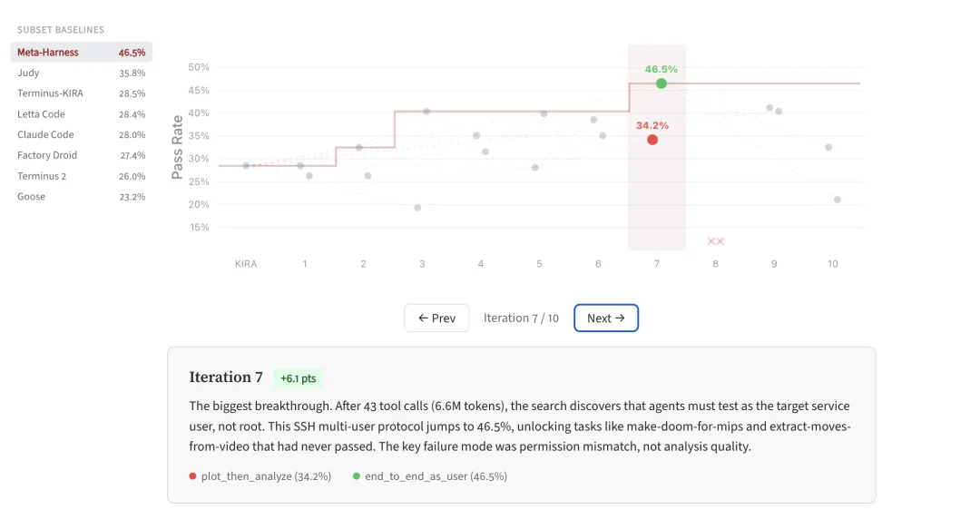The height and width of the screenshot is (529, 980).
Task: Select iteration 3 on the x-axis
Action: point(422,264)
